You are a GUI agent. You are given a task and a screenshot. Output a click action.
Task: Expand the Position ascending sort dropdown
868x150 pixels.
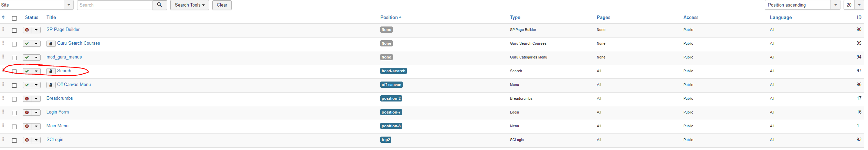[835, 5]
